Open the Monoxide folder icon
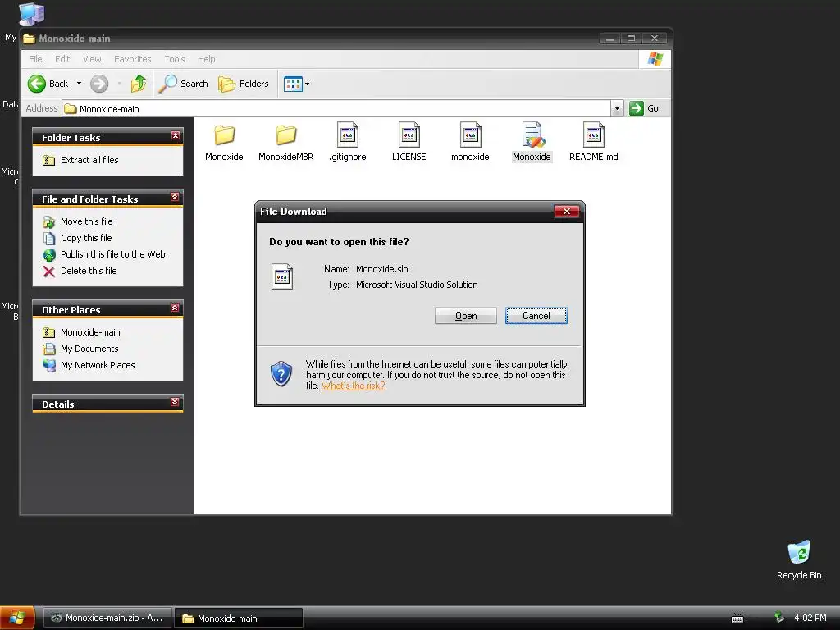 [x=224, y=135]
